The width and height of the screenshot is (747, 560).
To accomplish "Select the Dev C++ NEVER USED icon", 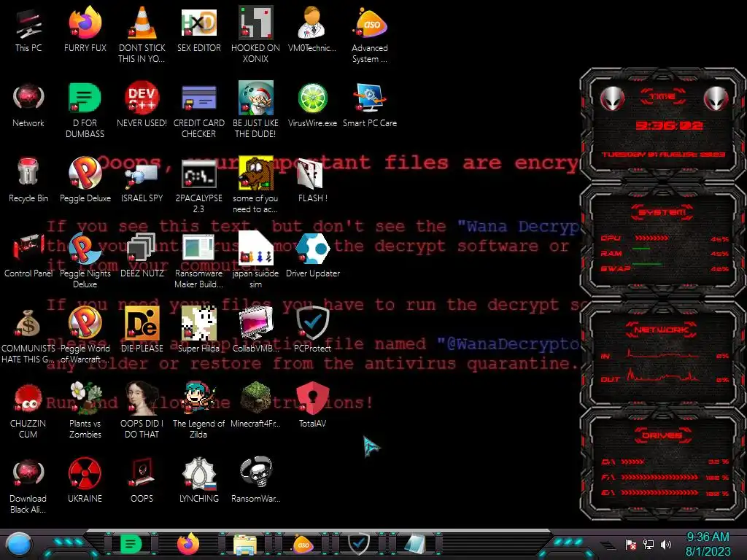I will click(142, 105).
